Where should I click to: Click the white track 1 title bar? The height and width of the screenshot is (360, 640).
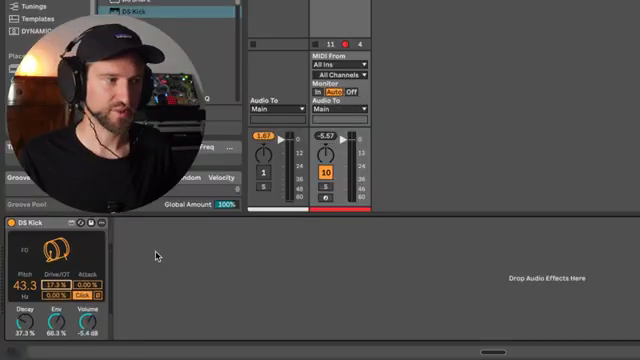click(278, 209)
